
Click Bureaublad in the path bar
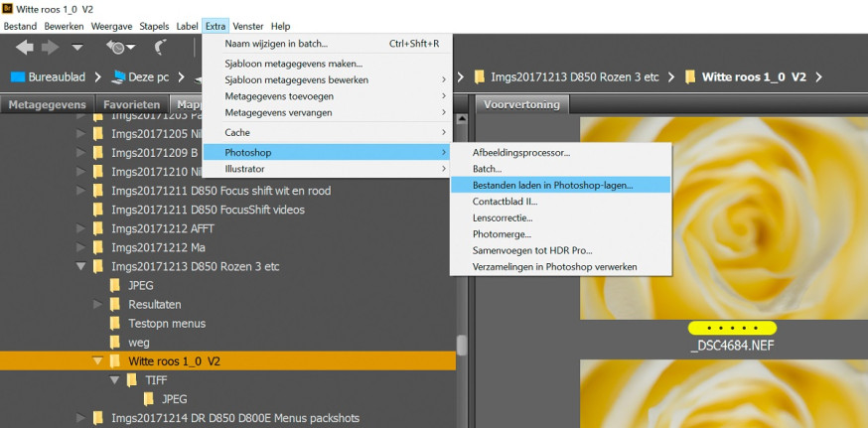(57, 77)
